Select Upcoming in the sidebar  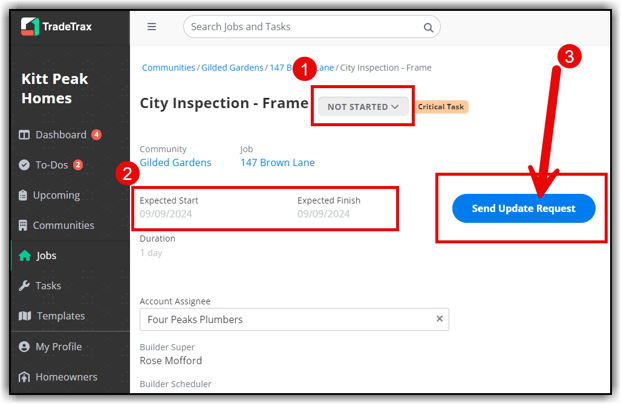click(50, 195)
